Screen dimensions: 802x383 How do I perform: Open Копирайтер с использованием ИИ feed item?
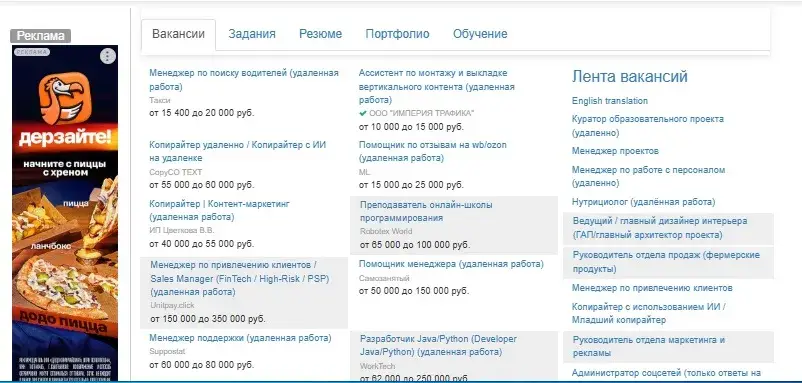pyautogui.click(x=649, y=313)
